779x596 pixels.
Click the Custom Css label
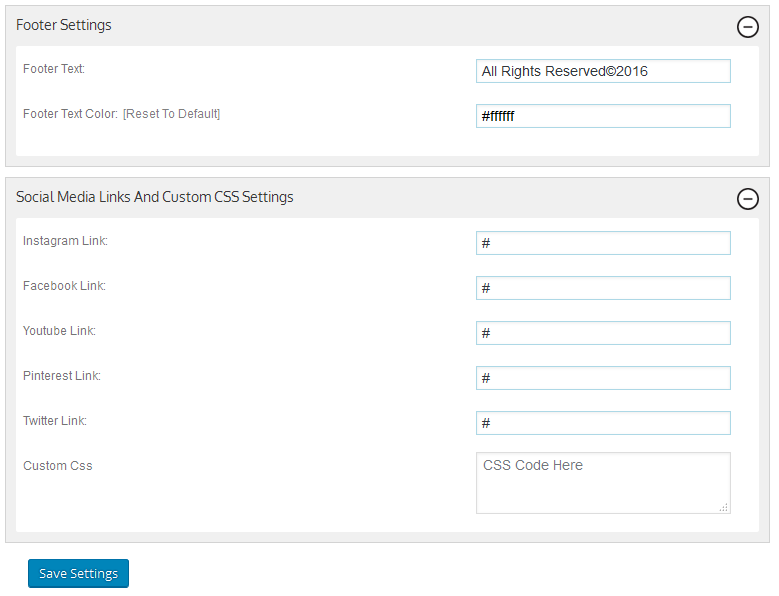(58, 466)
